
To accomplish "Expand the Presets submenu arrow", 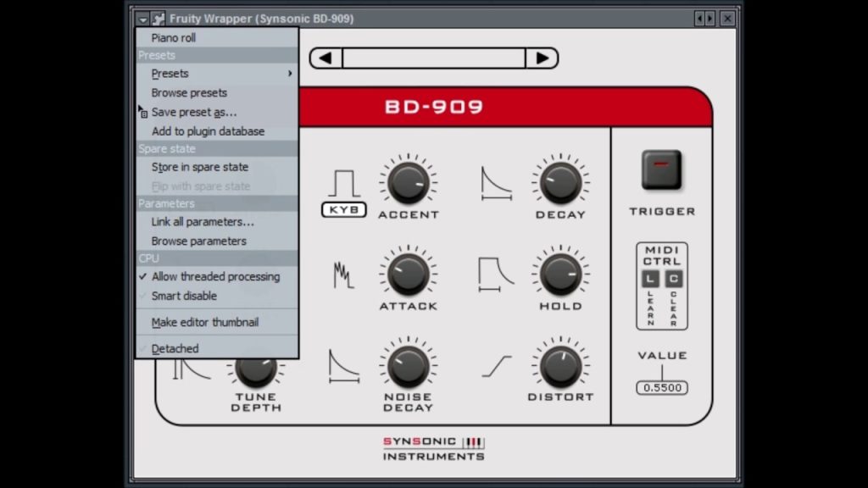I will (x=290, y=74).
